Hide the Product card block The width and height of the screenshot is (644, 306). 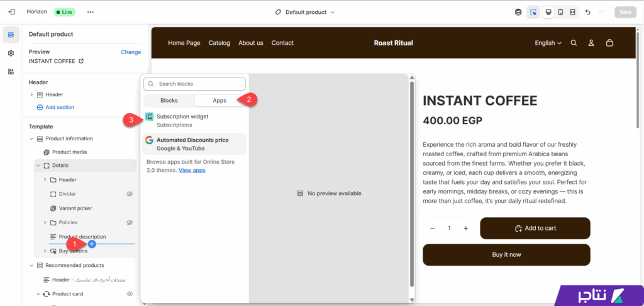pyautogui.click(x=130, y=293)
